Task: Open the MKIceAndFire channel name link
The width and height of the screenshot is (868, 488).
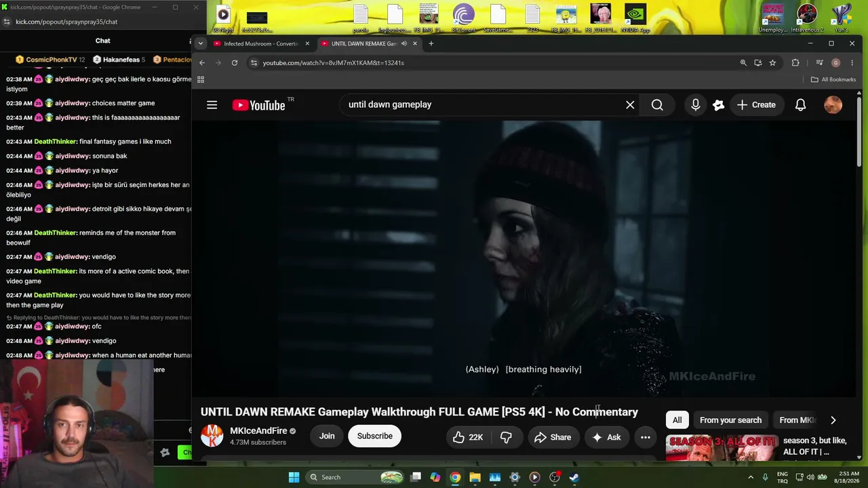Action: point(258,431)
